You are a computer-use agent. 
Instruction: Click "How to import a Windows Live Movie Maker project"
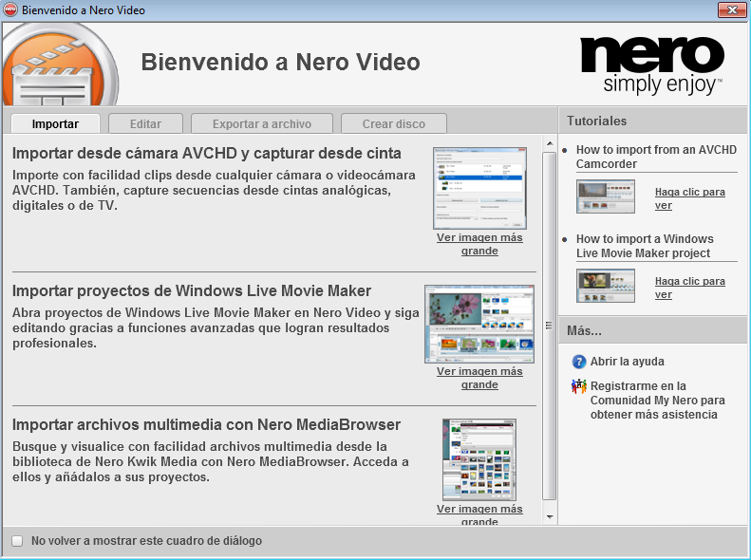(x=645, y=246)
